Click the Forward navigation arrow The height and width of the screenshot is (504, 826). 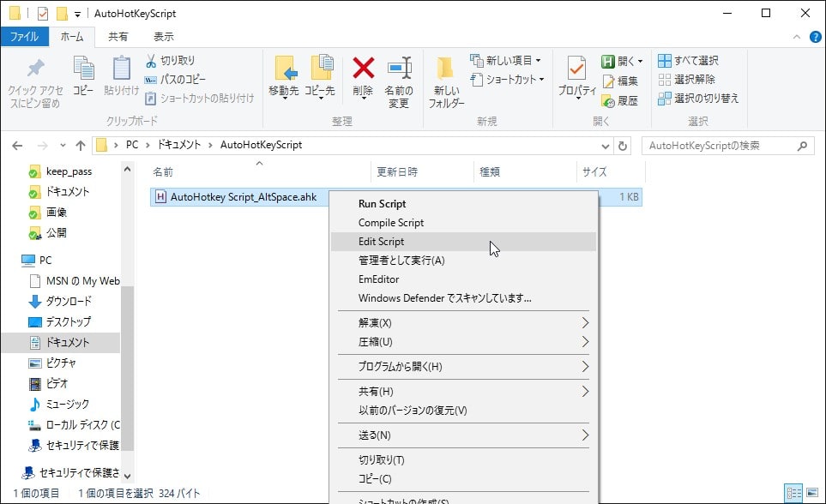(x=43, y=146)
